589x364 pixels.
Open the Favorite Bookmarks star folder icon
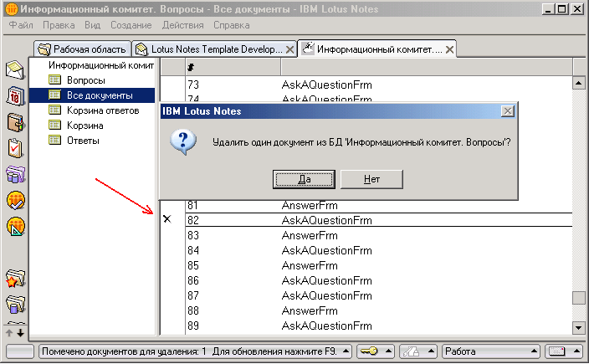[x=15, y=279]
